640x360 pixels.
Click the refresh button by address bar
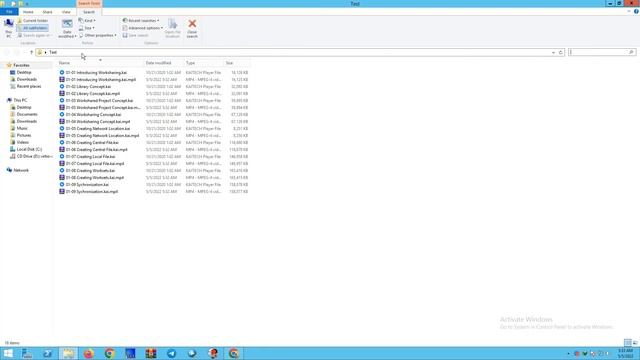click(560, 52)
